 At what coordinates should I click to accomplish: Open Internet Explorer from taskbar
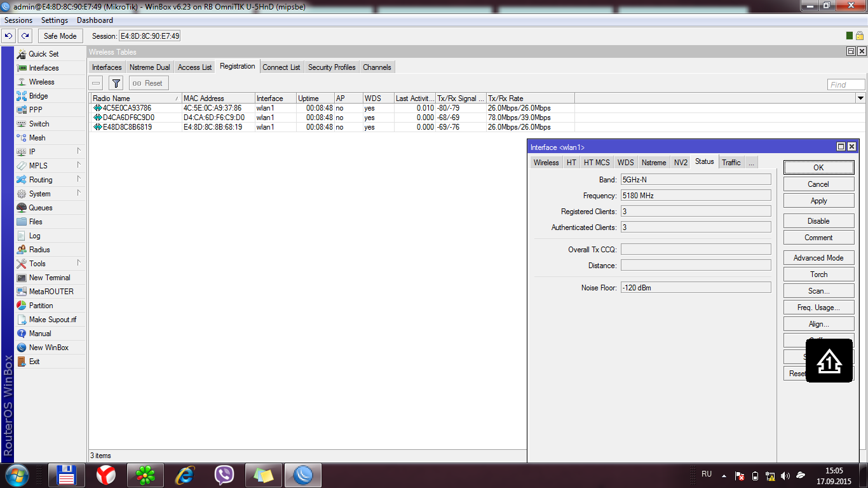(185, 475)
